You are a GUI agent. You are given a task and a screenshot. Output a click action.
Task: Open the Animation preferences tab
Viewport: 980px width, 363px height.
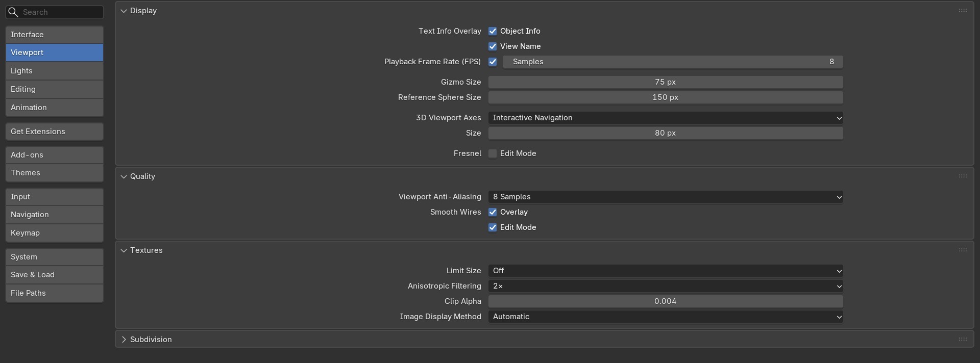point(55,108)
